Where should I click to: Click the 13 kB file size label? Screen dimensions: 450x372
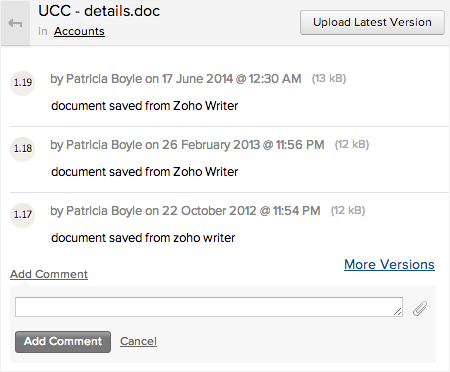(329, 79)
